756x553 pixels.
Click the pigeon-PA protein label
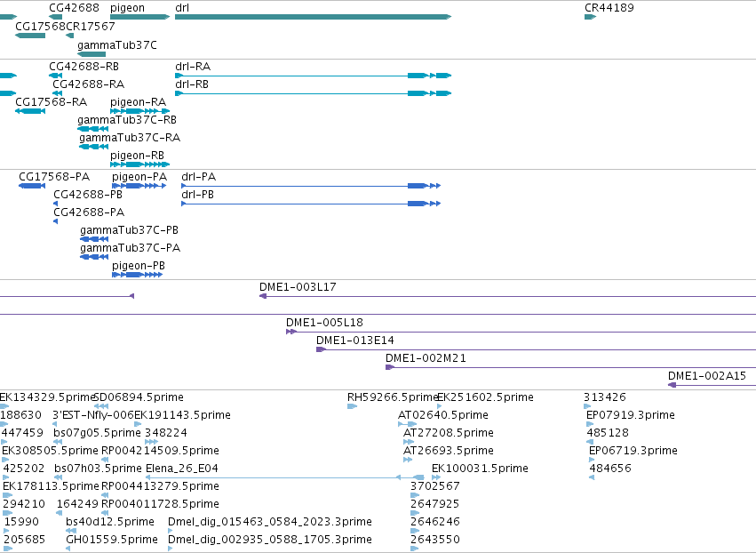pos(139,177)
